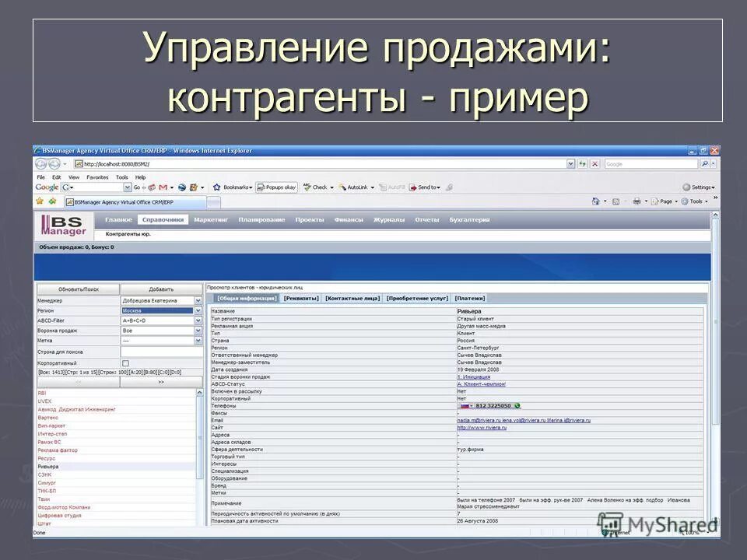747x560 pixels.
Task: Click the Добавить button
Action: 162,289
